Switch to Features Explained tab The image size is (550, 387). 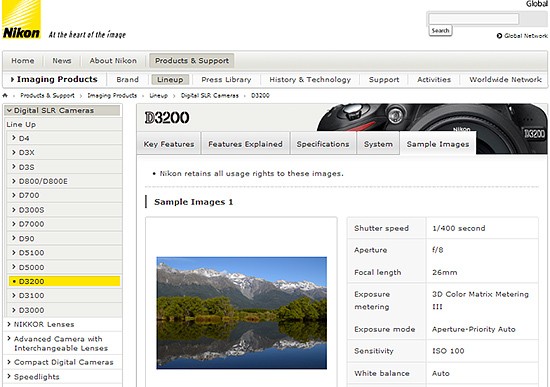(245, 144)
